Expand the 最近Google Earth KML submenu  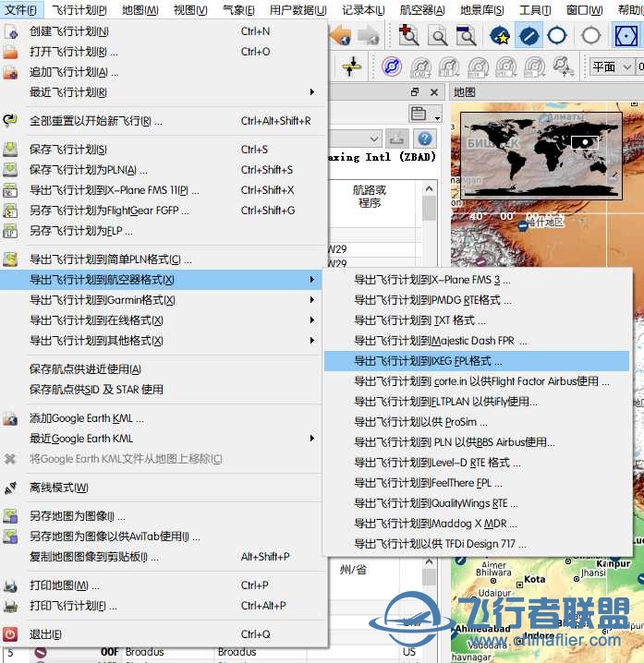pos(161,438)
